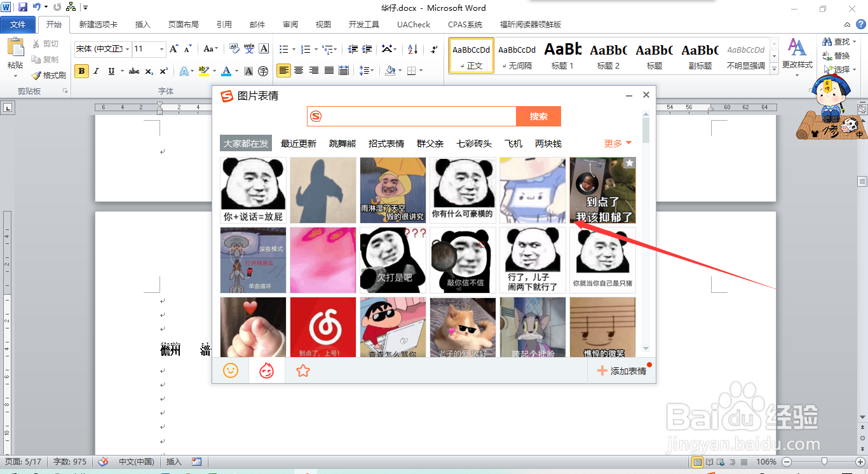The image size is (868, 474).
Task: Justify the paragraph text
Action: pyautogui.click(x=329, y=71)
